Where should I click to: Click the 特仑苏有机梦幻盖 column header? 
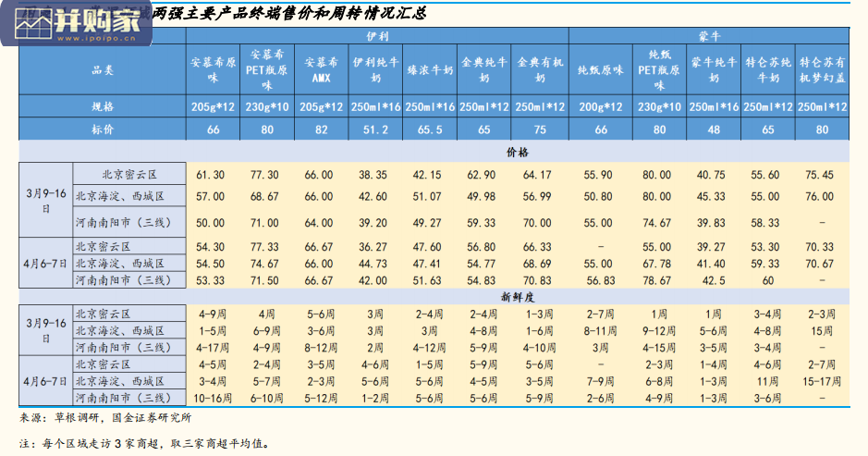[822, 69]
